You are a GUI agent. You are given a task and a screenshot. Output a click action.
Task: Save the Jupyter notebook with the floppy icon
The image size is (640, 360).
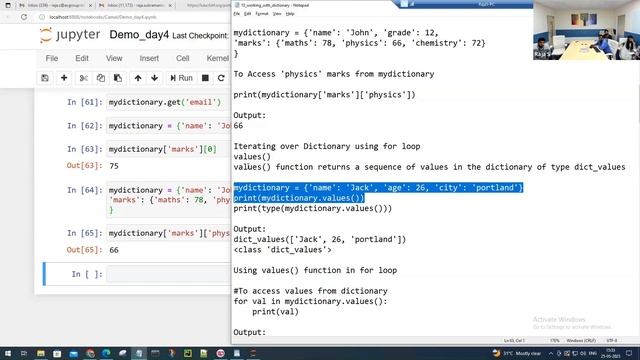45,78
